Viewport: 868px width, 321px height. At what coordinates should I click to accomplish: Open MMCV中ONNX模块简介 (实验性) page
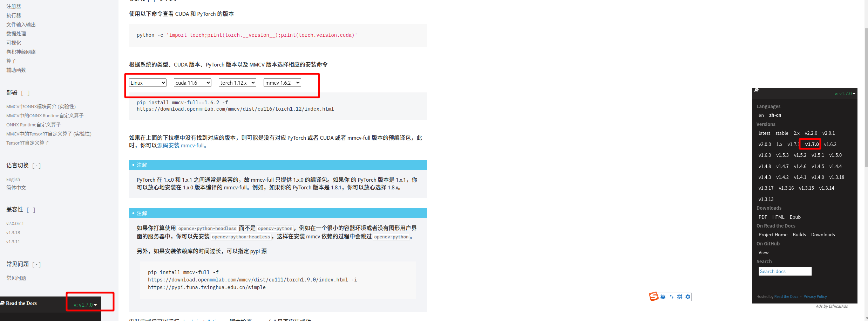coord(41,106)
